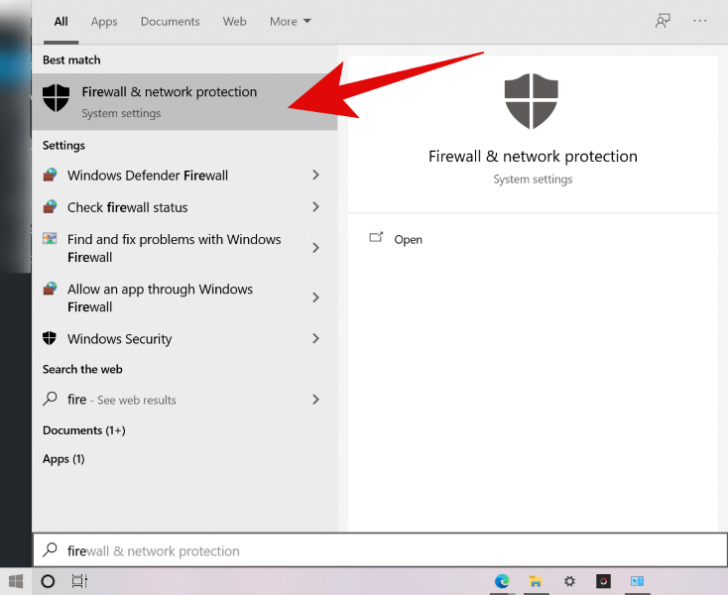Focus the search input box

pyautogui.click(x=380, y=550)
